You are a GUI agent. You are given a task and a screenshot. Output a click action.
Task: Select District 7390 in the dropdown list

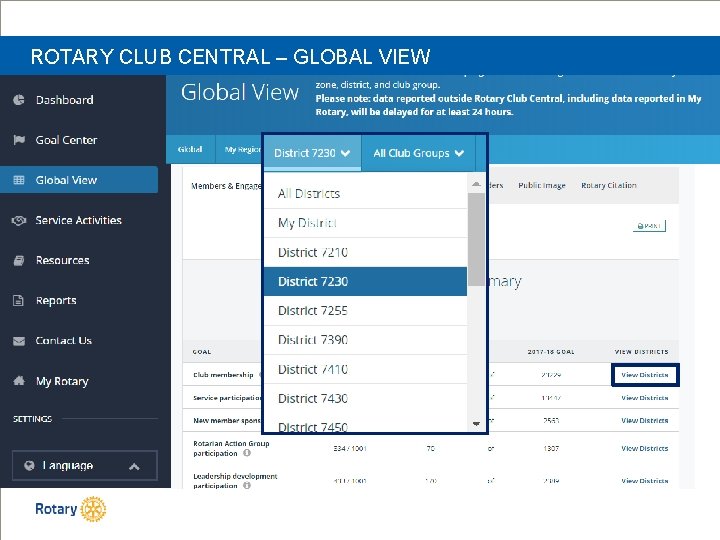pyautogui.click(x=366, y=340)
